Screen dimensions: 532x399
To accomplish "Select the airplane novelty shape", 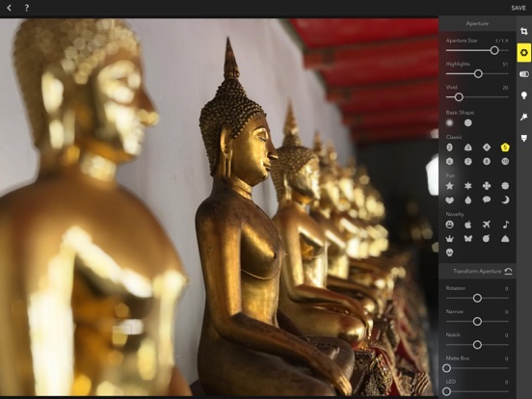I will (487, 225).
